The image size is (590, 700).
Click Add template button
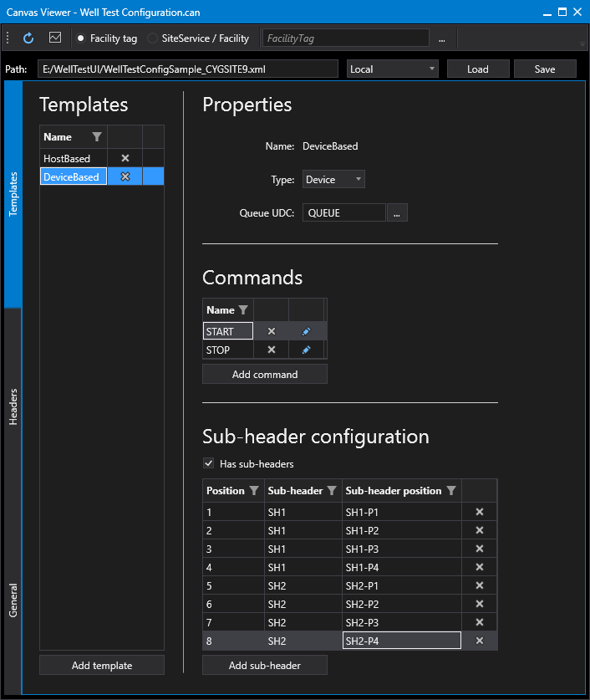click(x=102, y=665)
